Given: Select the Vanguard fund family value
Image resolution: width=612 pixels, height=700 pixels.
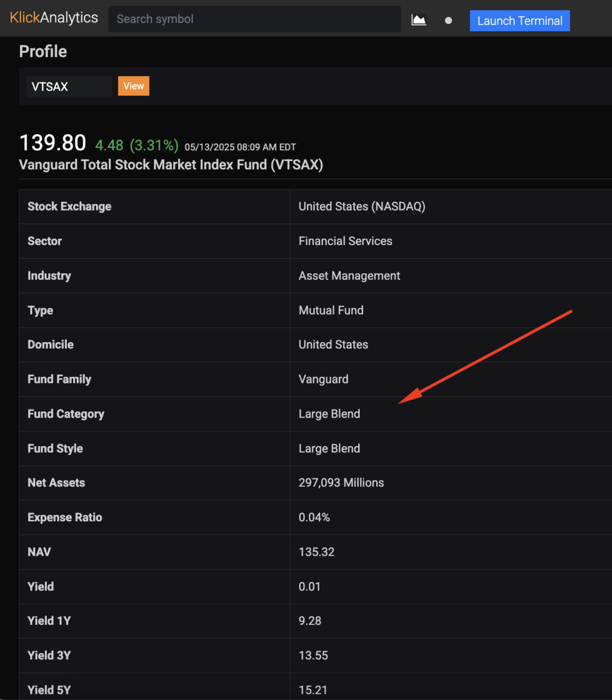Looking at the screenshot, I should pyautogui.click(x=324, y=379).
